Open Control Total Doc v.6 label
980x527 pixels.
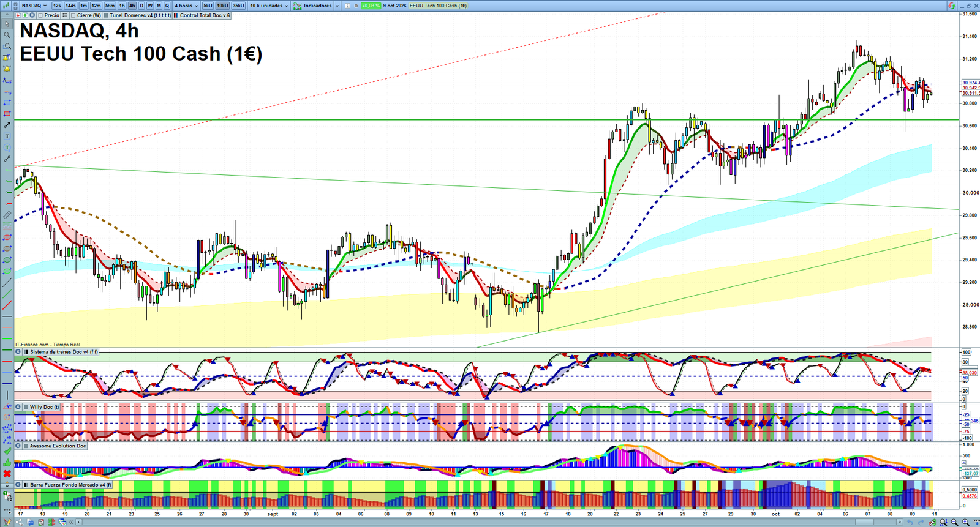point(203,15)
